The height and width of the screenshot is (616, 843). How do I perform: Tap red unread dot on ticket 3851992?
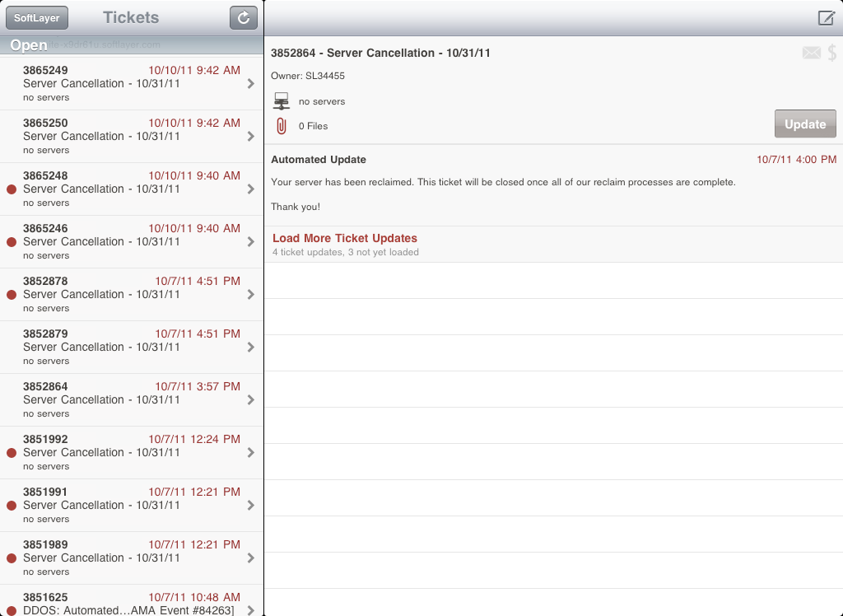[x=12, y=453]
